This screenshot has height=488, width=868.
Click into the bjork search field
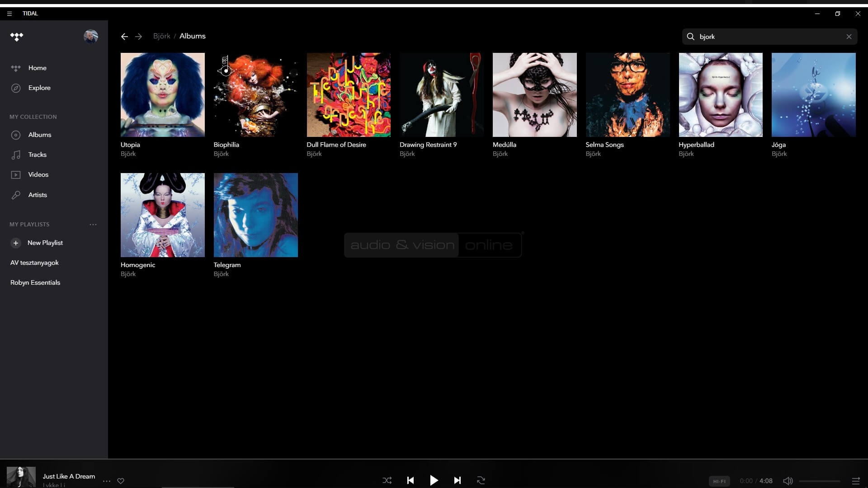coord(769,37)
